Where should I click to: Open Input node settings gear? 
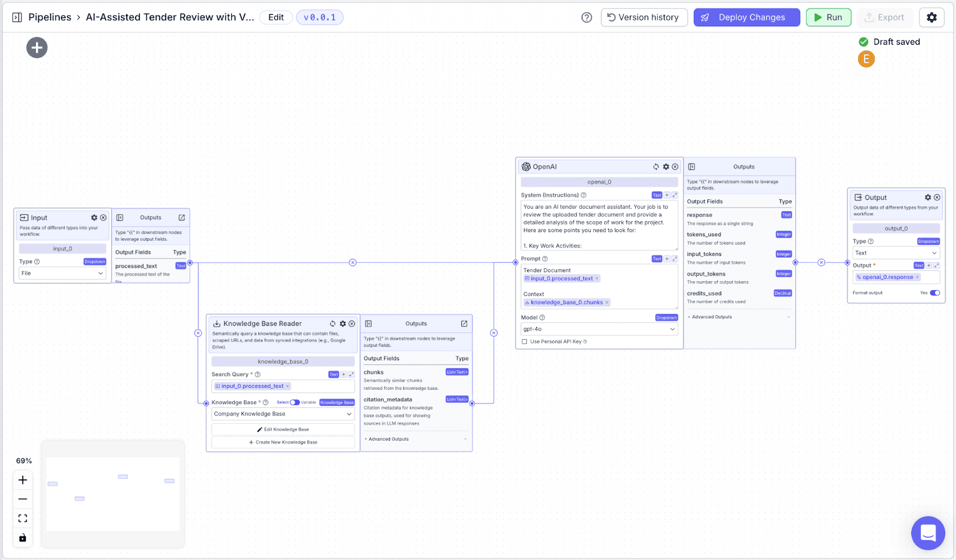pyautogui.click(x=94, y=218)
